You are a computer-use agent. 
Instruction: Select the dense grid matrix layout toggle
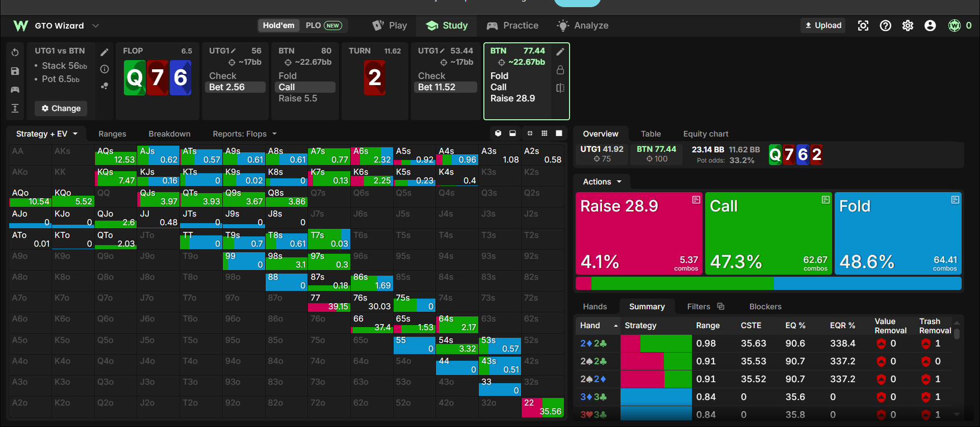tap(545, 133)
